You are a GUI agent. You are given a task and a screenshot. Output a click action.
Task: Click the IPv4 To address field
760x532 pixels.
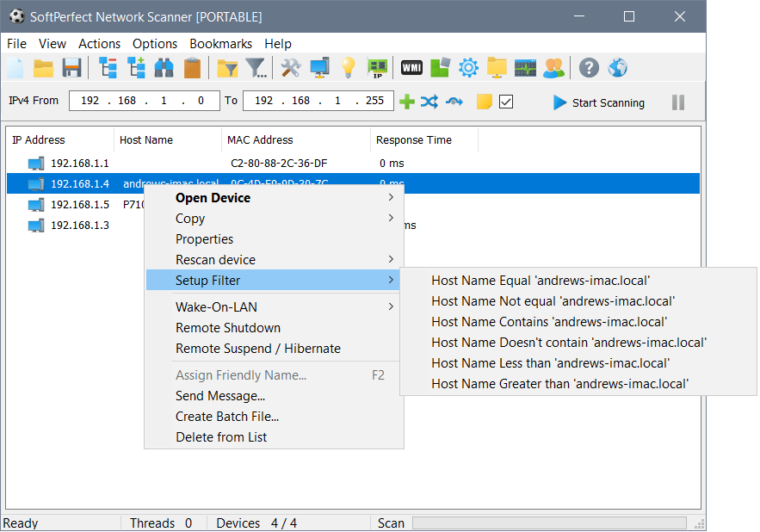coord(318,101)
